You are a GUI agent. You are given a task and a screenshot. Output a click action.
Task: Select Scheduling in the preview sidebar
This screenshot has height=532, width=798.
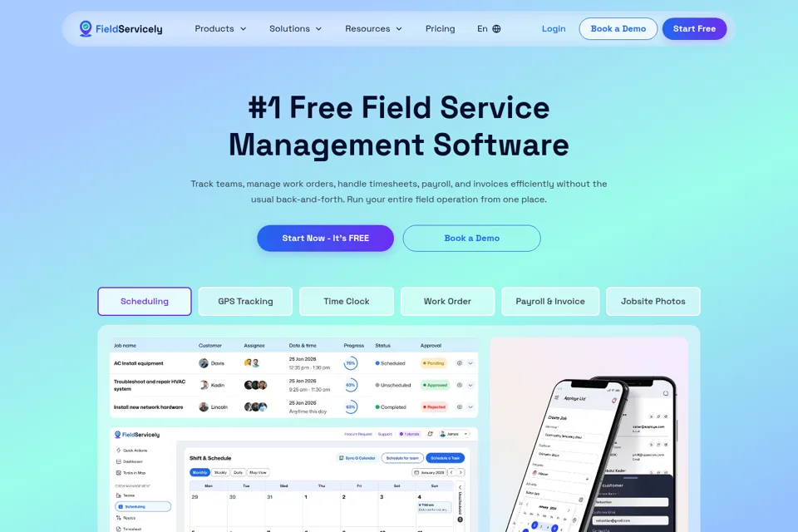143,506
